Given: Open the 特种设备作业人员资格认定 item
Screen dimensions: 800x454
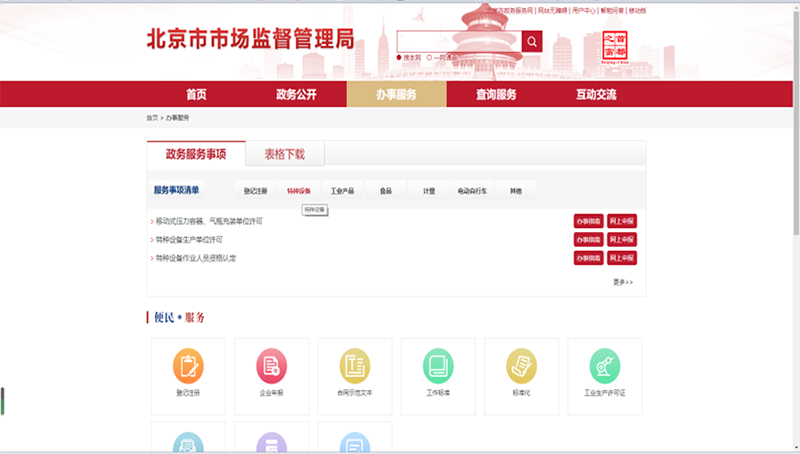Looking at the screenshot, I should pos(196,258).
